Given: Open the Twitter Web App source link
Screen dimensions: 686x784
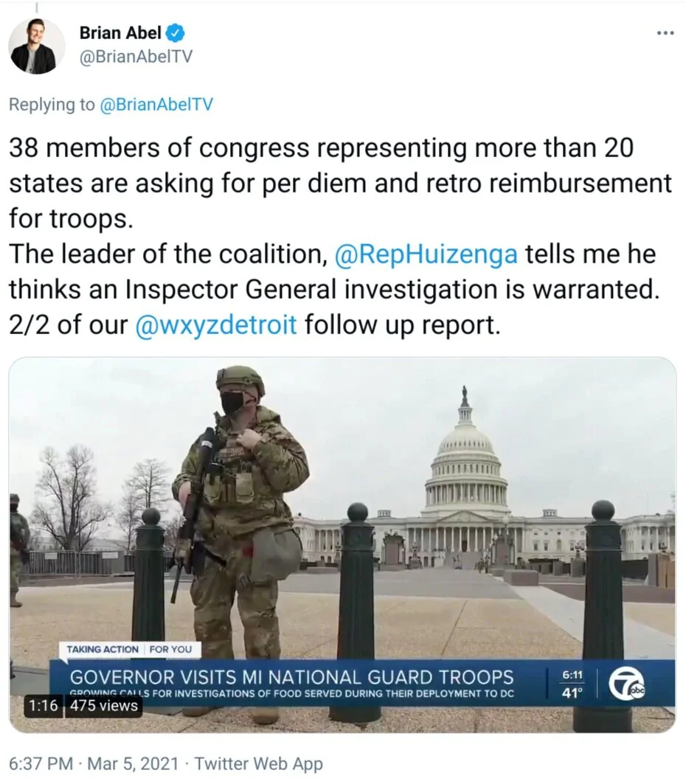Looking at the screenshot, I should point(258,763).
